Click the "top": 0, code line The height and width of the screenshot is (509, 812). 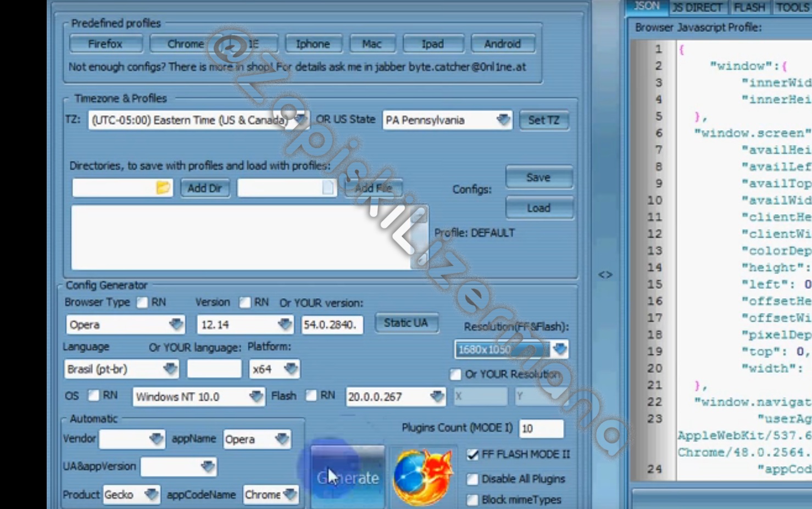pos(776,351)
